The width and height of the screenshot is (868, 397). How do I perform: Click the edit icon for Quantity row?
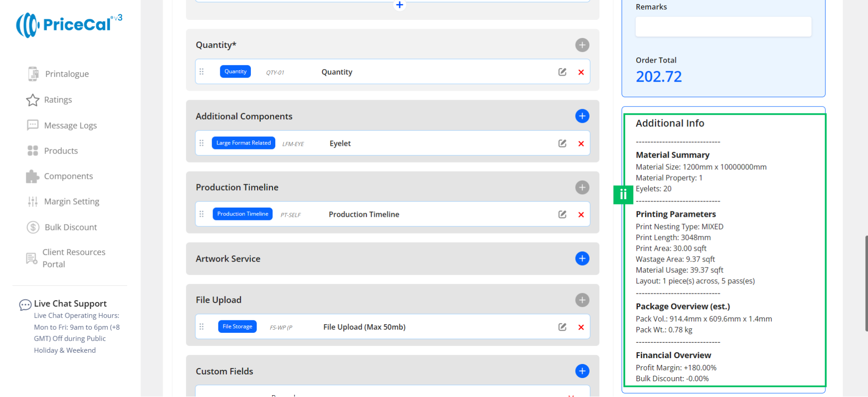pyautogui.click(x=562, y=72)
